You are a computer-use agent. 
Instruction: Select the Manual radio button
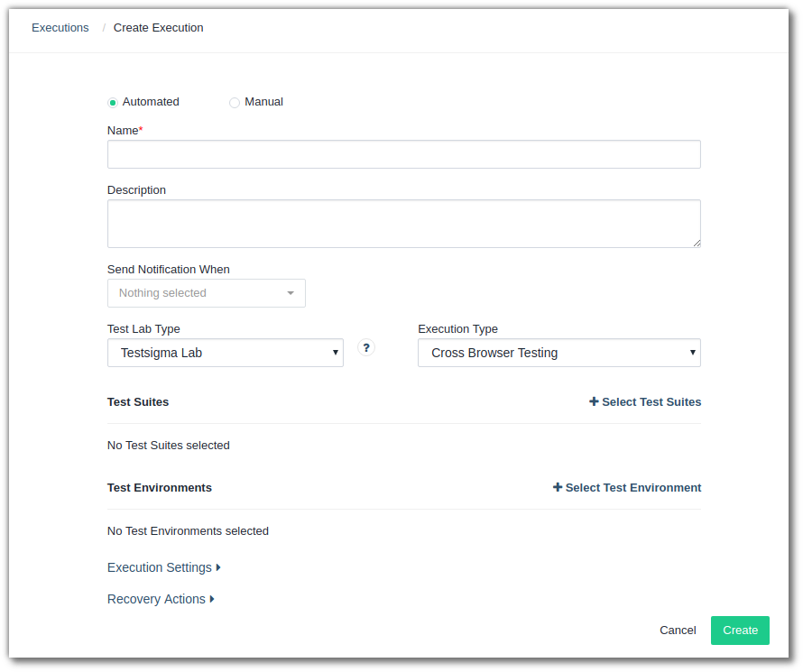[x=234, y=102]
